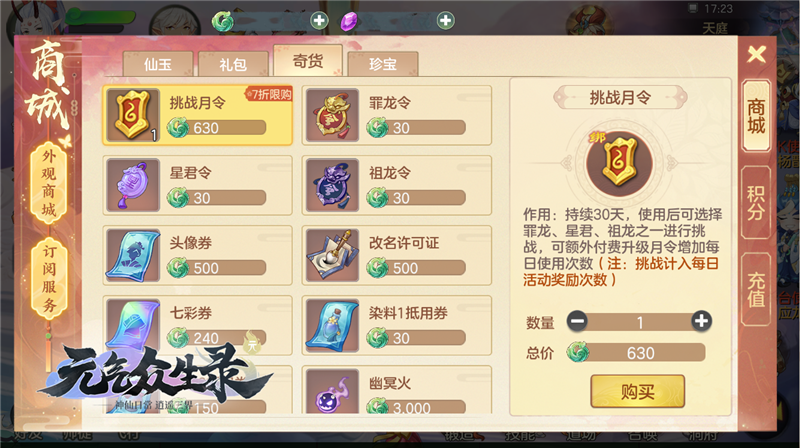Open 订阅服务 from the left sidebar
Screen dimensions: 800x448
coord(48,279)
